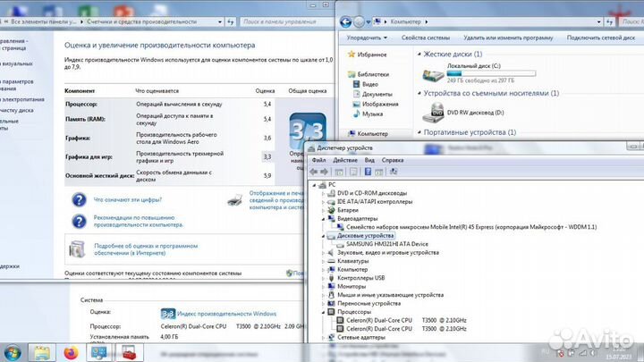644x362 pixels.
Task: Click Back arrow in Device Manager toolbar
Action: [x=314, y=172]
